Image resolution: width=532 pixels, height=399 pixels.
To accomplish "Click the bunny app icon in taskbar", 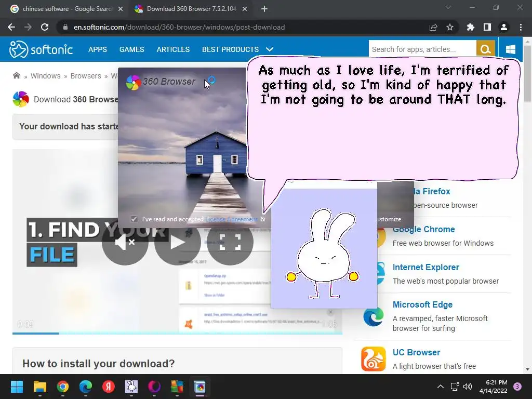I will (131, 387).
